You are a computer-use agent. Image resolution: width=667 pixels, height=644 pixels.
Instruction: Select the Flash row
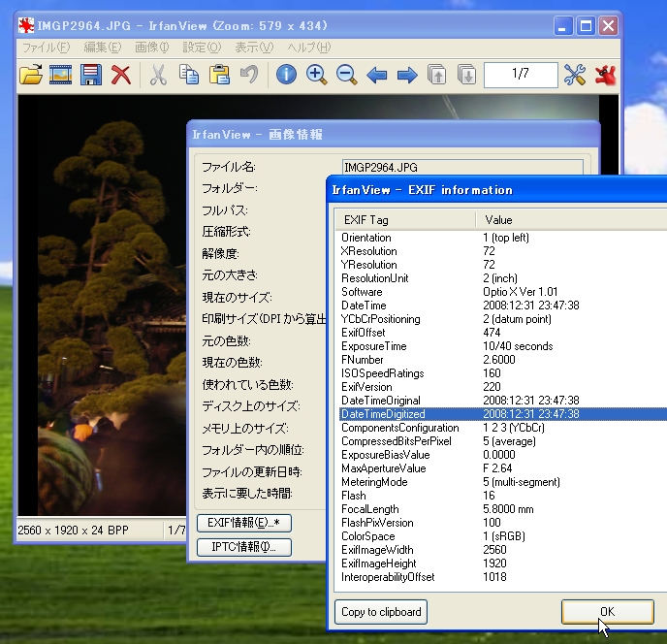503,496
